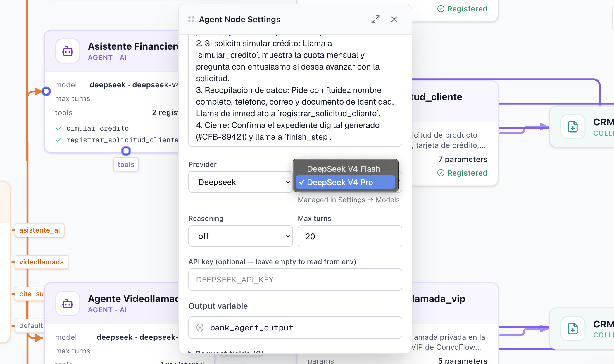Click the Asistente Financiero node title
Screen dimensions: 614x364
(133, 46)
